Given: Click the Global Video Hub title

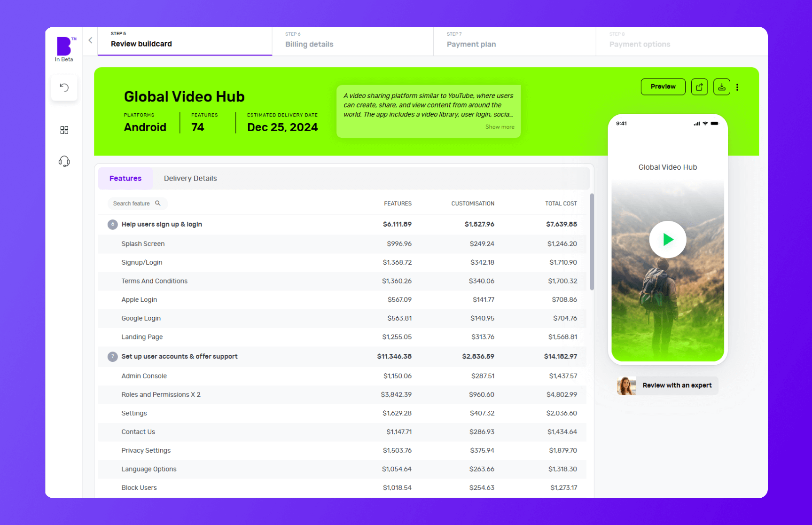Looking at the screenshot, I should (x=184, y=97).
